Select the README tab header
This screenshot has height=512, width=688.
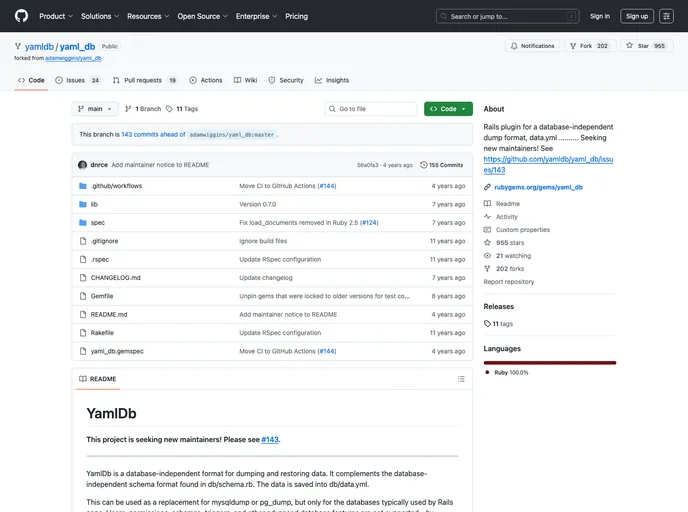[x=97, y=379]
